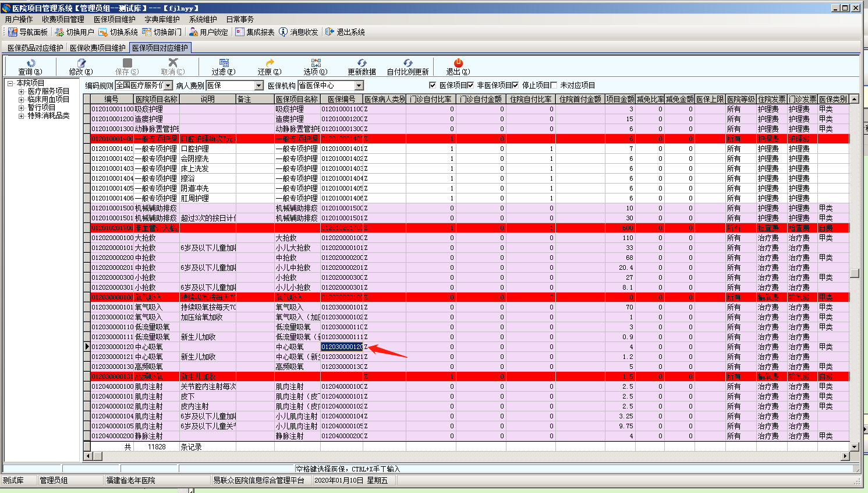This screenshot has height=493, width=868.
Task: Click the table's vertical scrollbar down arrow
Action: pyautogui.click(x=855, y=447)
